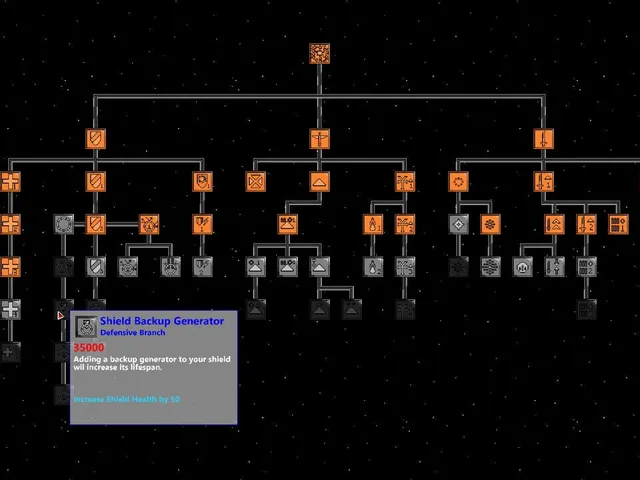640x480 pixels.
Task: Click the "Shield Backup Generator" tooltip title
Action: coord(162,321)
